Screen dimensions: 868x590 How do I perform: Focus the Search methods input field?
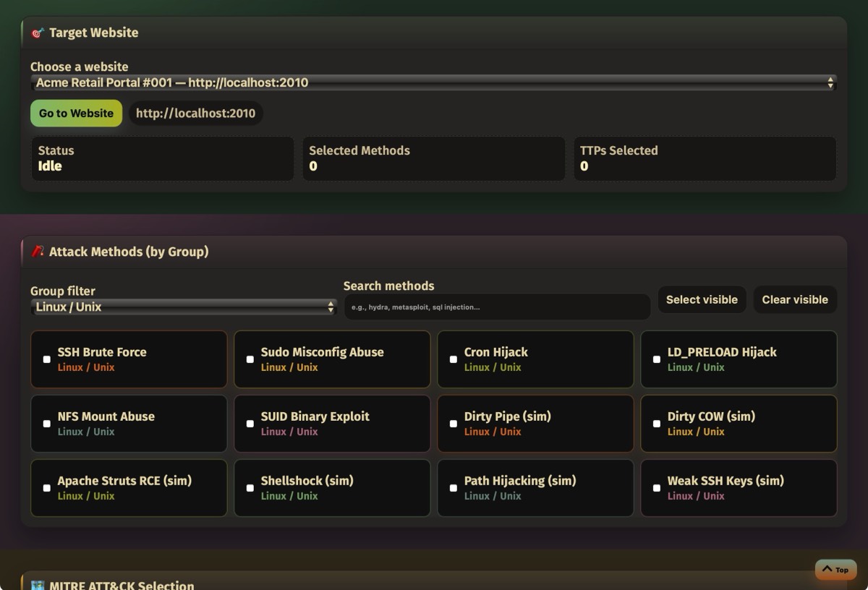497,307
